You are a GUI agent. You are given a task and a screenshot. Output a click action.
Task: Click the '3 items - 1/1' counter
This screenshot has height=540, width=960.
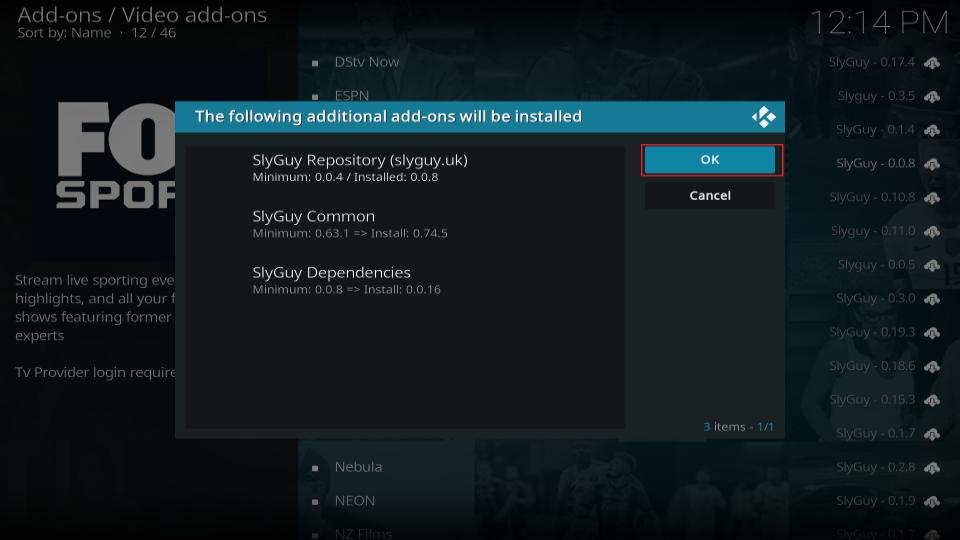pyautogui.click(x=738, y=427)
